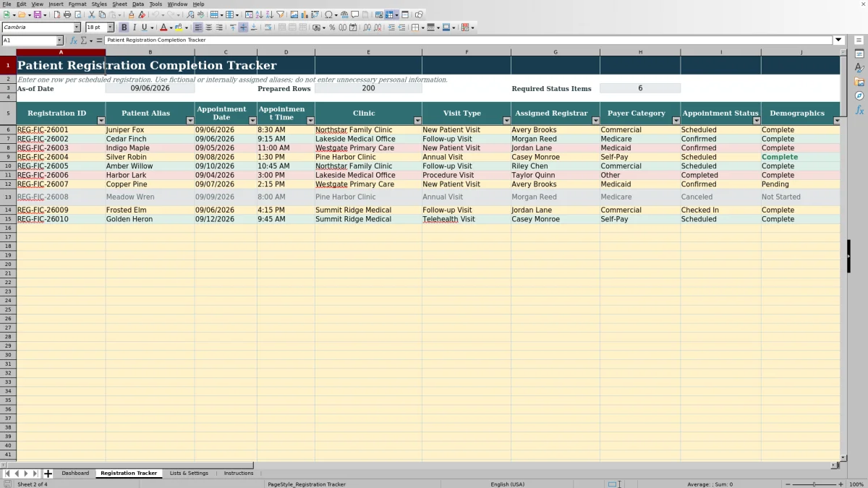The image size is (868, 488).
Task: Open the Format menu
Action: pos(77,4)
